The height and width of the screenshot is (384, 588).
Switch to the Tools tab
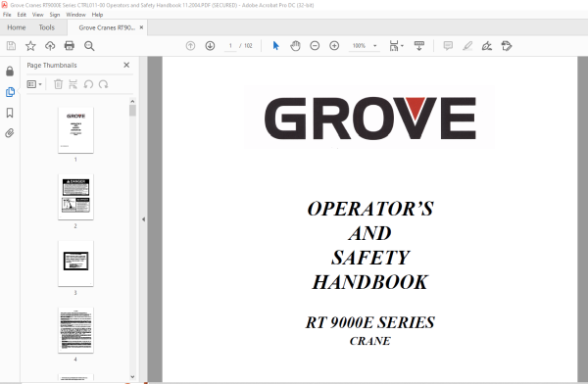click(x=46, y=27)
